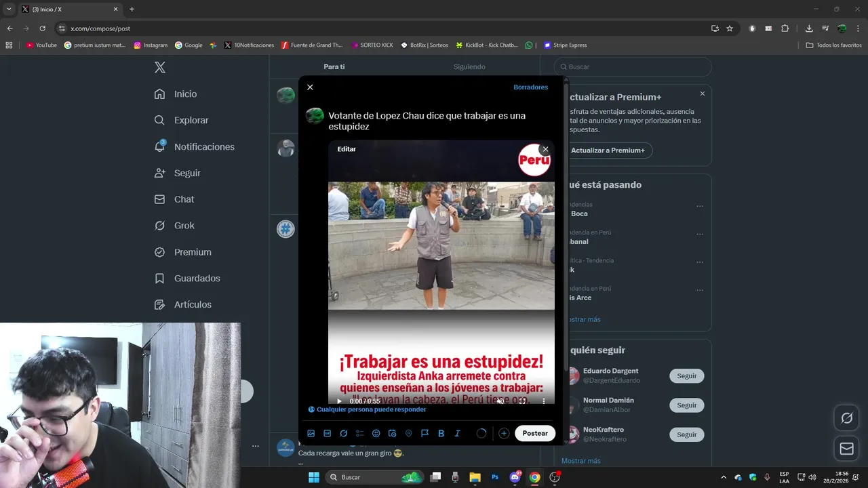Go back in Chrome
Image resolution: width=868 pixels, height=488 pixels.
tap(9, 28)
